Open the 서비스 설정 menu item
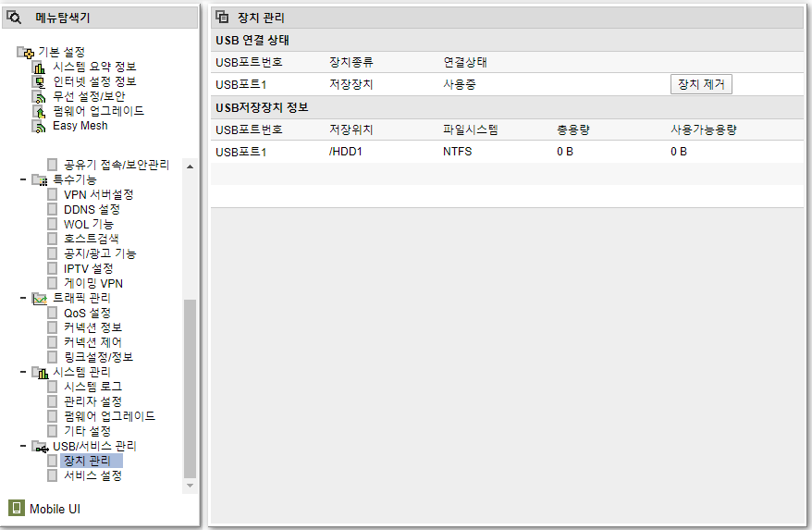Screen dimensions: 812x530 (92, 475)
